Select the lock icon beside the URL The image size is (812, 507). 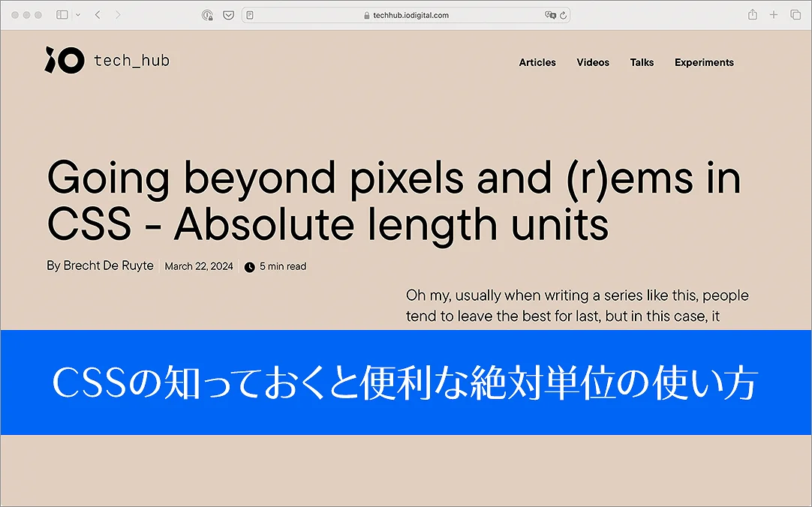click(367, 16)
